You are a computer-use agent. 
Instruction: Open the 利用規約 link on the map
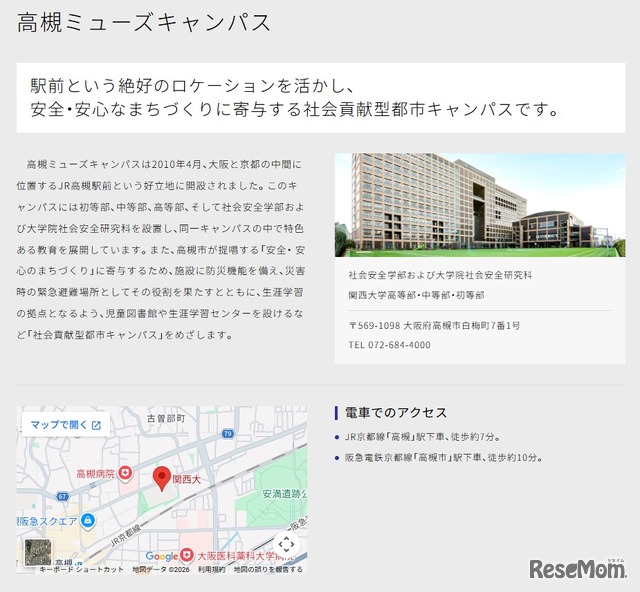tap(211, 569)
